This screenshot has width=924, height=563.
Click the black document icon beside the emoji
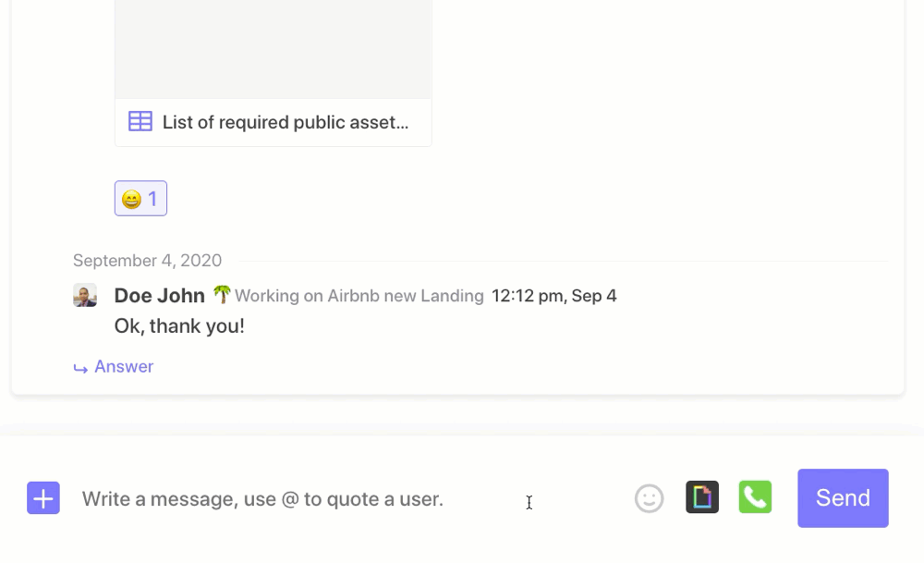[702, 497]
